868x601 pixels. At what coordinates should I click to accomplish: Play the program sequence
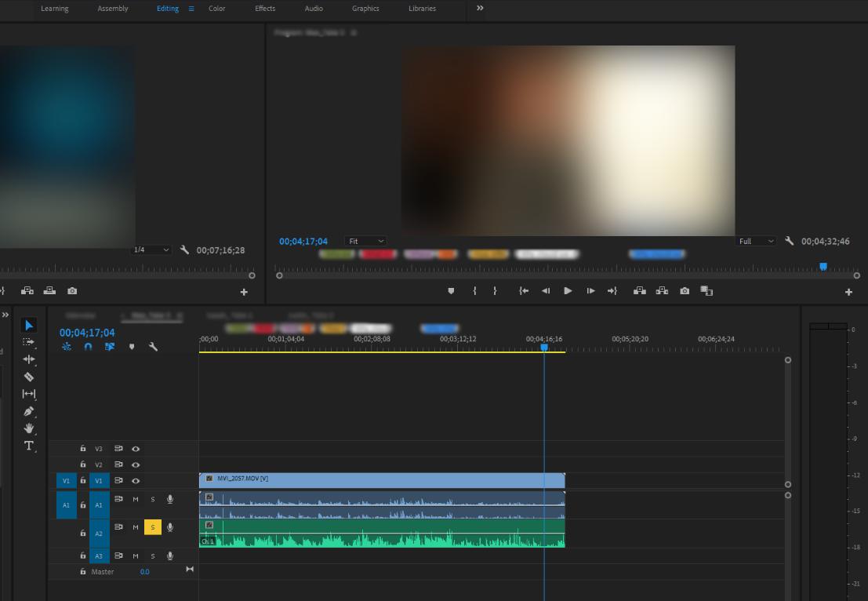pos(568,291)
